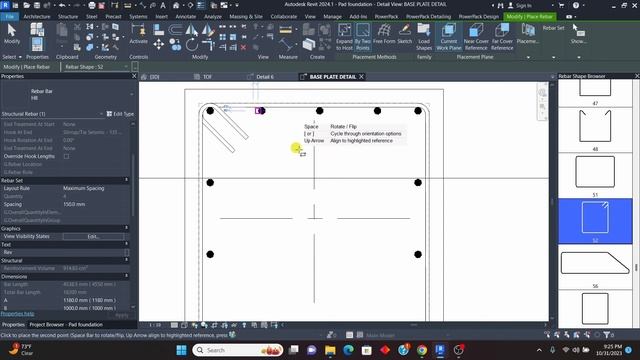640x360 pixels.
Task: Collapse the Dimensions properties group
Action: coord(127,276)
